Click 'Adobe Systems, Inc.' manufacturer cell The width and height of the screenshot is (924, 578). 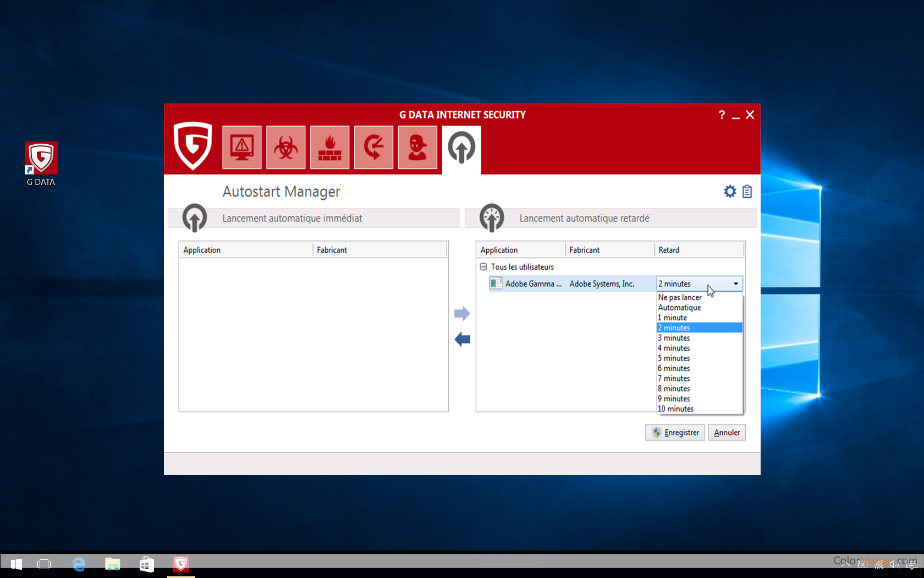pyautogui.click(x=602, y=283)
